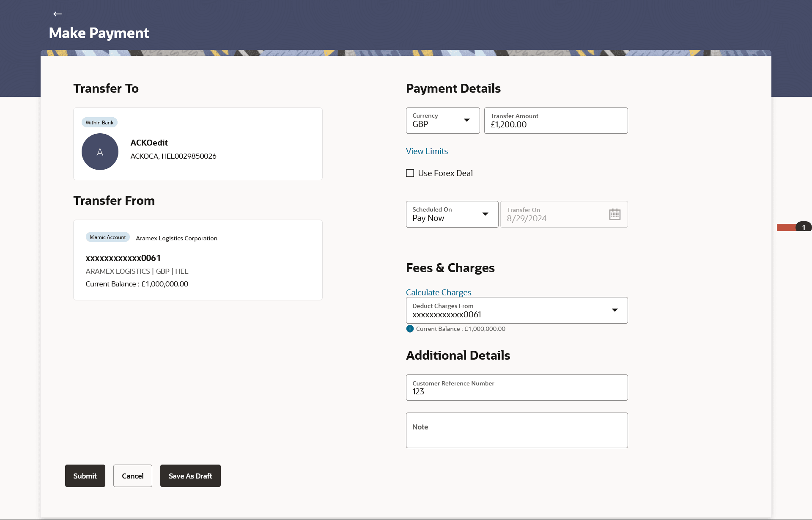Click into the Note text box
The width and height of the screenshot is (812, 520).
coord(516,430)
